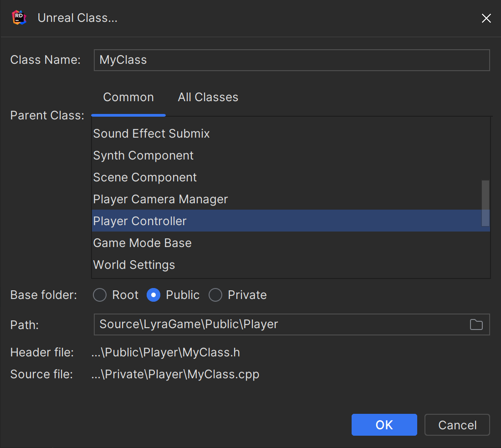The image size is (501, 448).
Task: Select the Sound Effect Submix class
Action: [151, 134]
